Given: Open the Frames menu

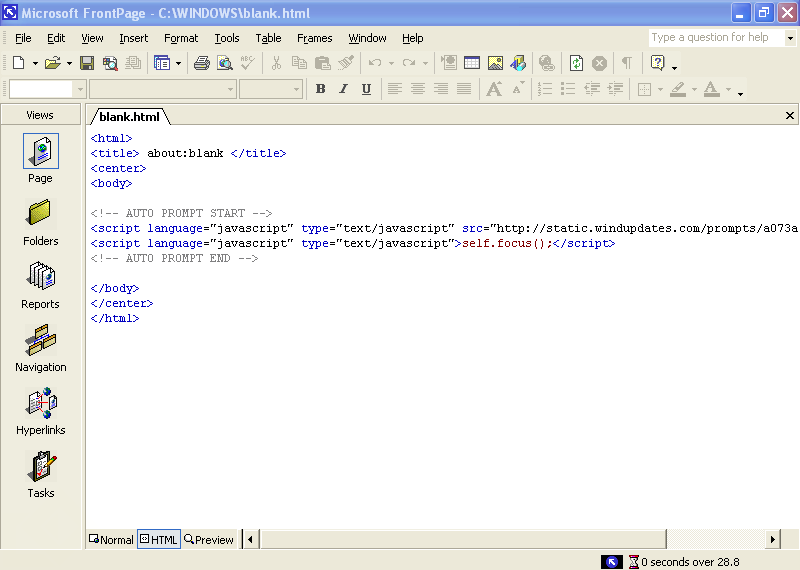Looking at the screenshot, I should (314, 38).
